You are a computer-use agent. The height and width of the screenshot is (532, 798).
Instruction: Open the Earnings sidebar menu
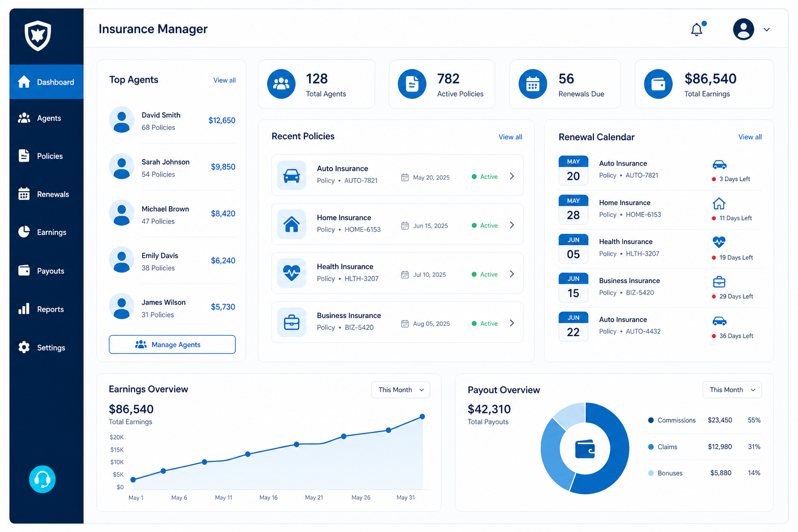(46, 232)
